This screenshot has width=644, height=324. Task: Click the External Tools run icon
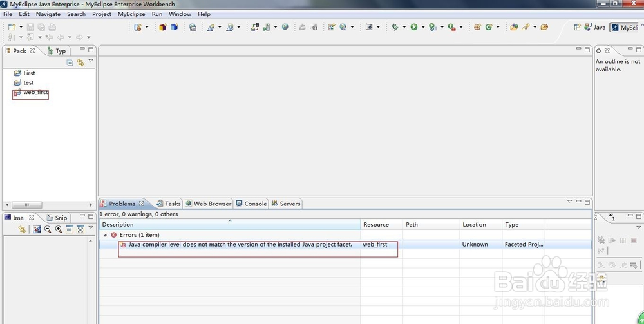click(x=452, y=27)
